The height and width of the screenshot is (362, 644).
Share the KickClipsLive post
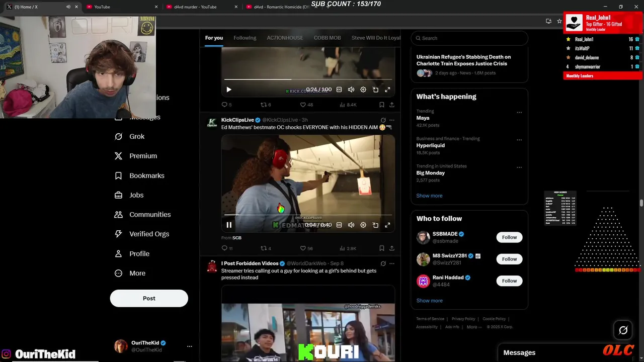392,248
